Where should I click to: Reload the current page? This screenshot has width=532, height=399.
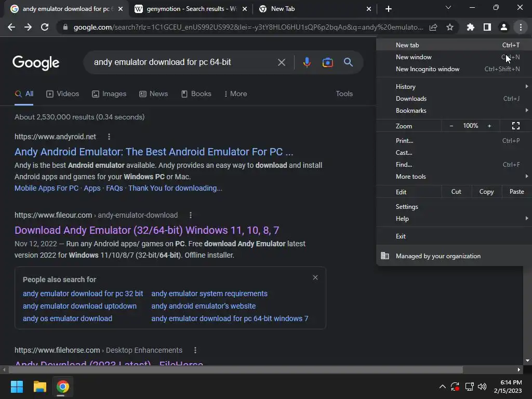click(x=45, y=27)
